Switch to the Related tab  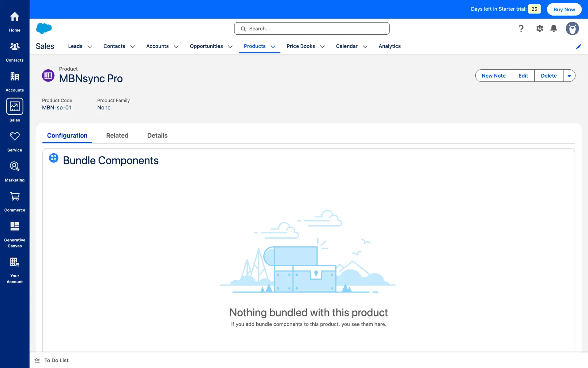(117, 136)
